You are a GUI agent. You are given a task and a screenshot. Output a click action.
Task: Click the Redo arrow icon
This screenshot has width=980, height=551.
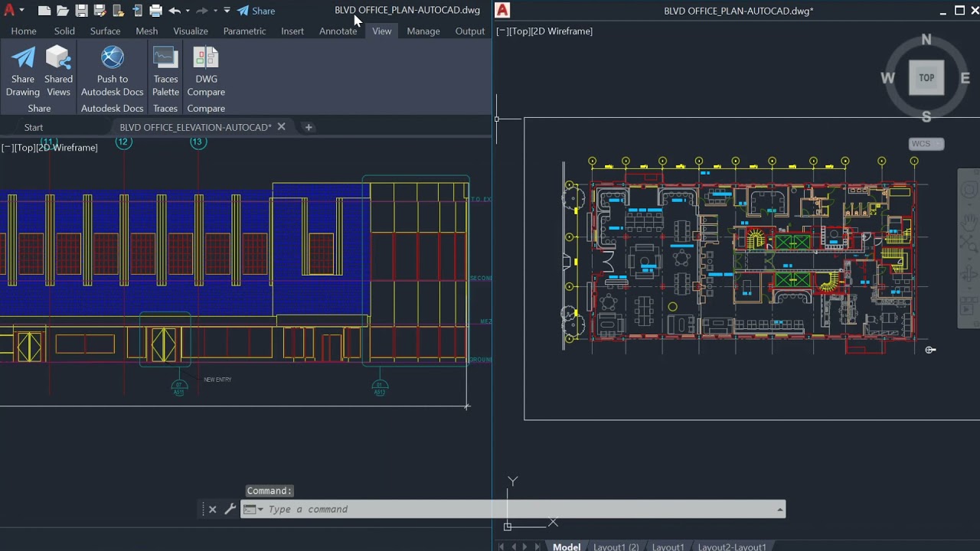[x=202, y=11]
